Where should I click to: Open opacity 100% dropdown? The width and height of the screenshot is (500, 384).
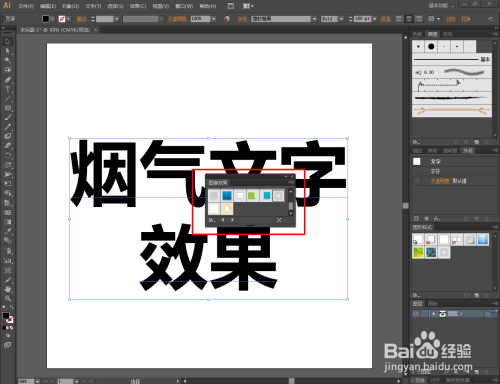(x=214, y=19)
